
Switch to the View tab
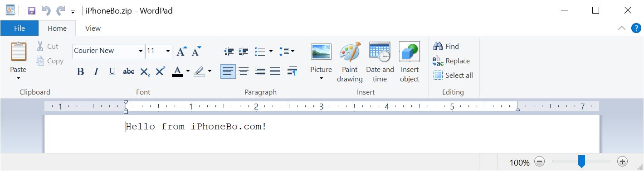(x=93, y=28)
